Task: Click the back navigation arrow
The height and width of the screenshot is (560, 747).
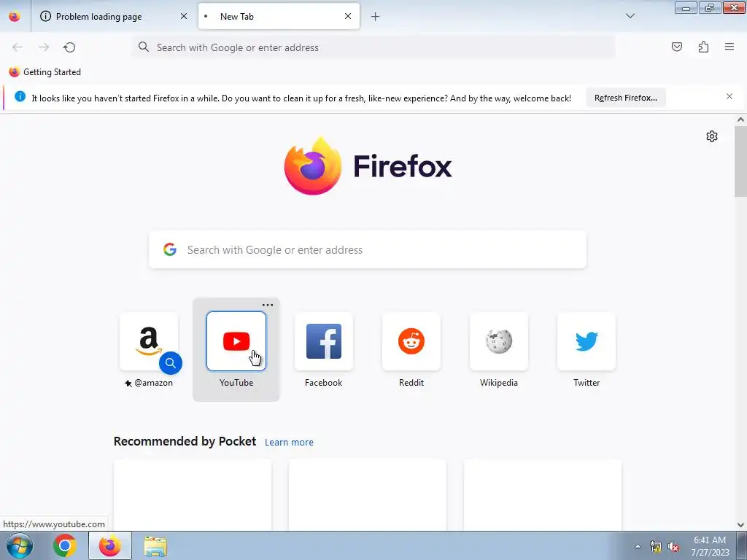Action: [18, 47]
